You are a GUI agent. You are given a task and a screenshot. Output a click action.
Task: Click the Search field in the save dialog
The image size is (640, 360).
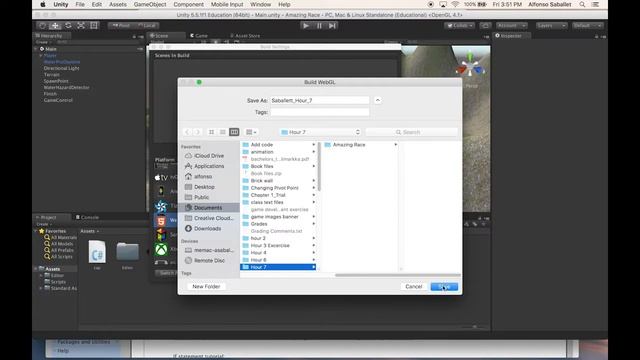click(x=411, y=132)
